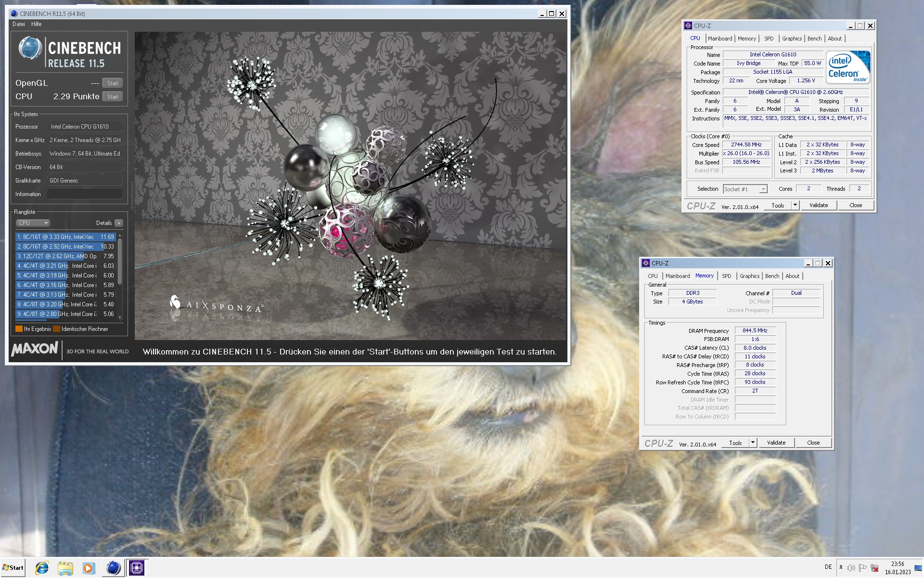
Task: Click the DE language indicator
Action: (828, 567)
